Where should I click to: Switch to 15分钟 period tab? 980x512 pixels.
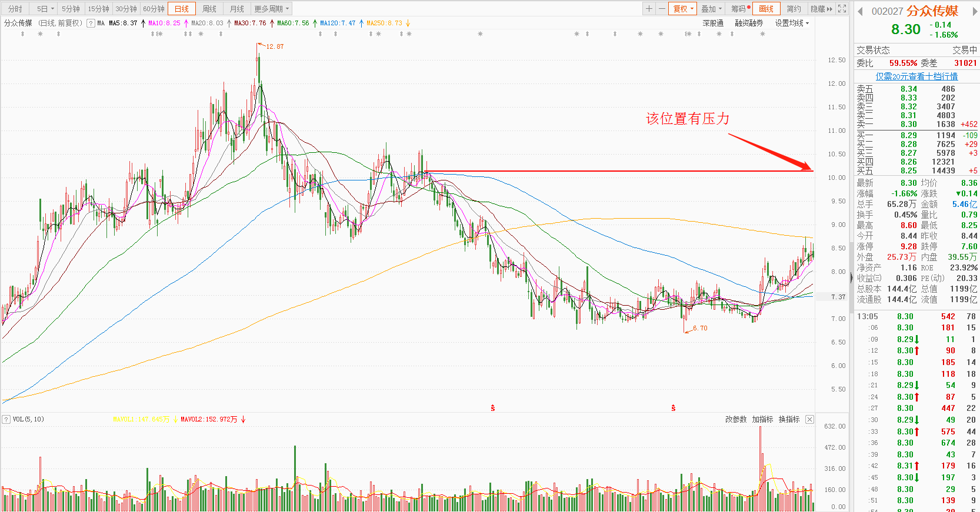(x=98, y=9)
